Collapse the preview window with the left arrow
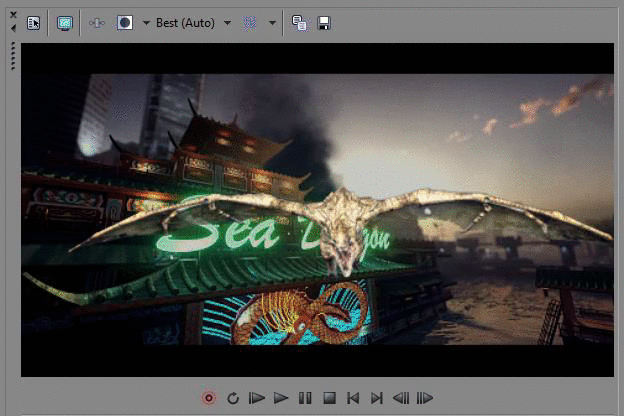The height and width of the screenshot is (416, 624). tap(13, 28)
